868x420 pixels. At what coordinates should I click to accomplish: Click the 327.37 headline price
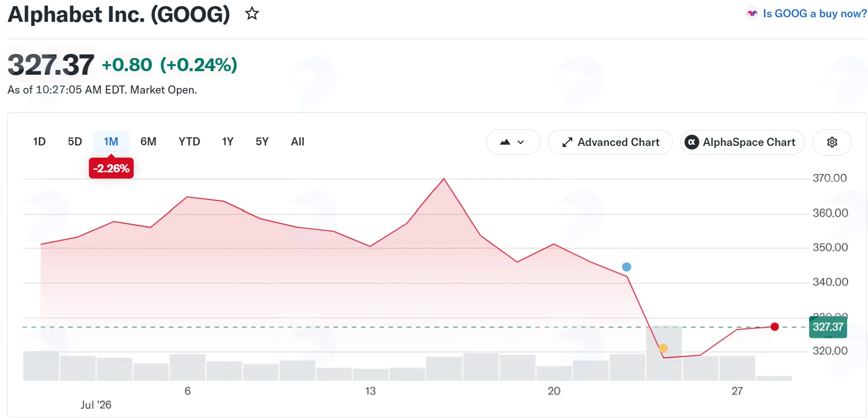click(x=51, y=65)
